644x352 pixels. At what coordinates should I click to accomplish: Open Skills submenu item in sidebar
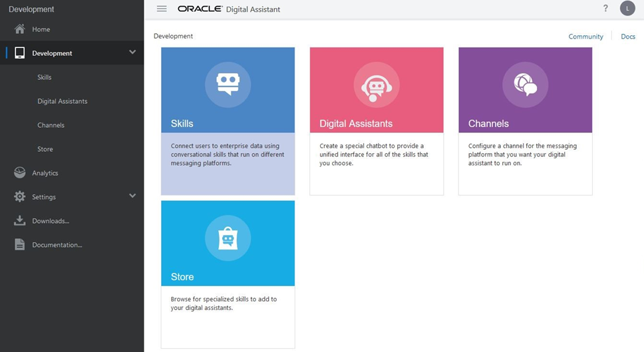click(x=45, y=77)
